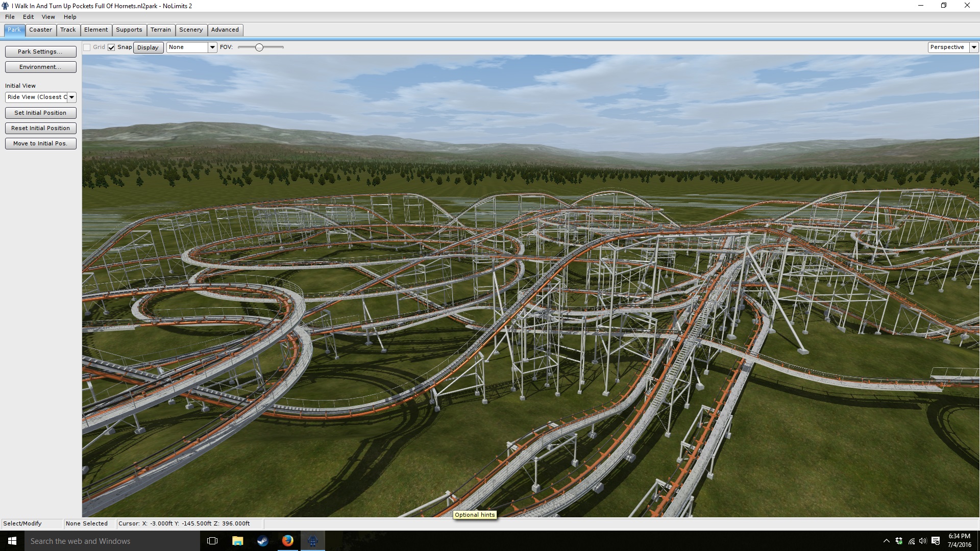980x551 pixels.
Task: Open Firefox from the taskbar
Action: (288, 541)
